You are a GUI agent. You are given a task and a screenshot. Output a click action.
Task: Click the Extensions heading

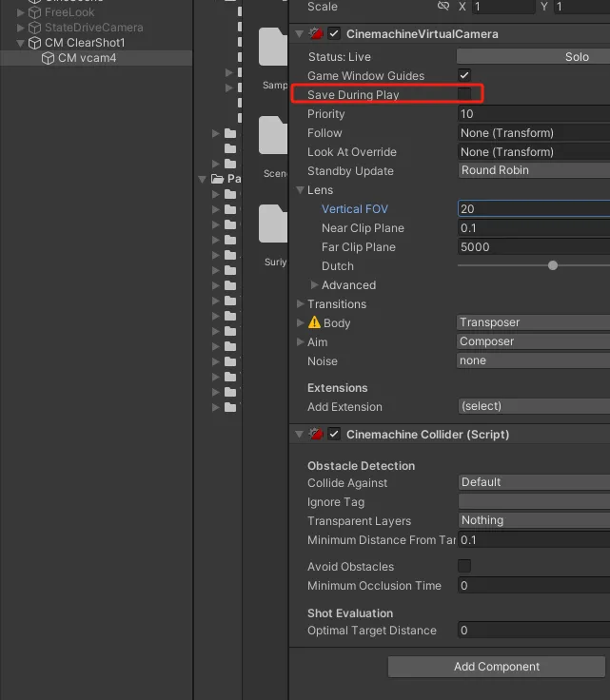tap(337, 387)
